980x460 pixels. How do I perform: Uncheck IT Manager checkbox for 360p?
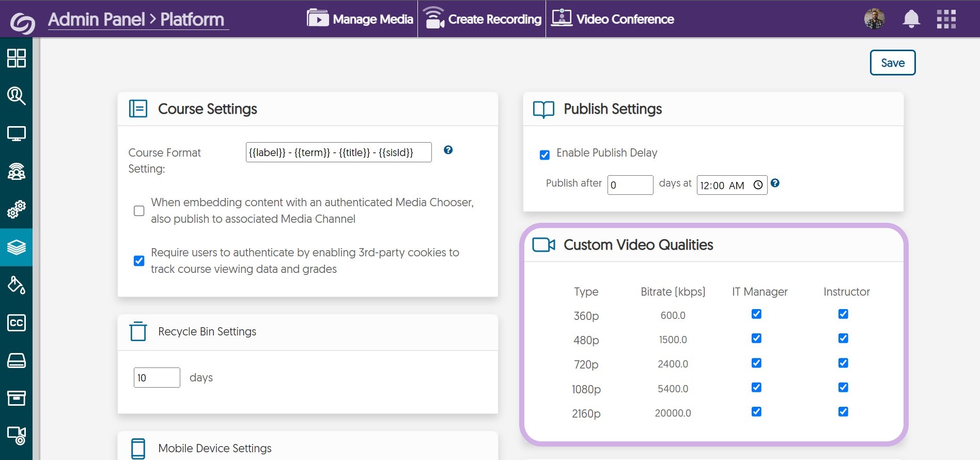click(756, 314)
